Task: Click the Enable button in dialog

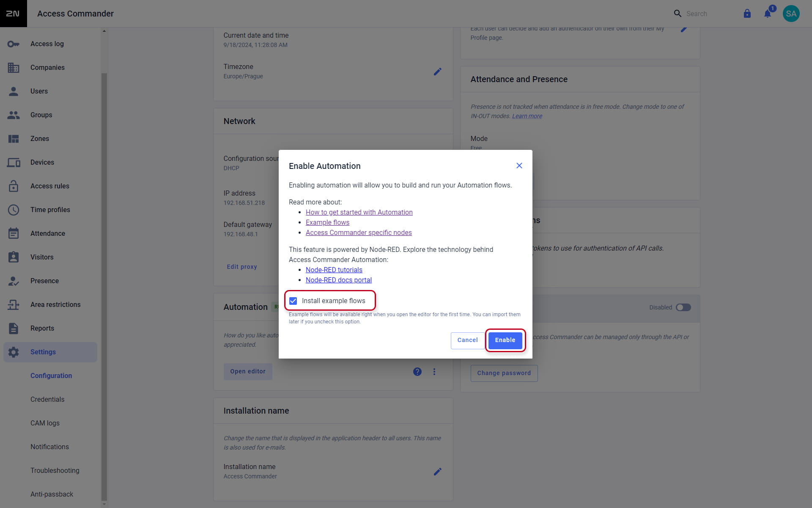Action: pyautogui.click(x=505, y=340)
